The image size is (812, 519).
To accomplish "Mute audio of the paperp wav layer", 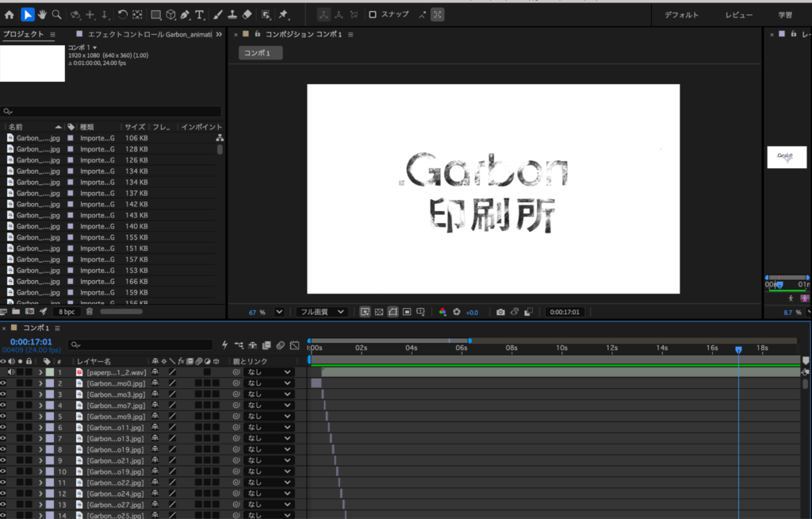I will tap(11, 371).
